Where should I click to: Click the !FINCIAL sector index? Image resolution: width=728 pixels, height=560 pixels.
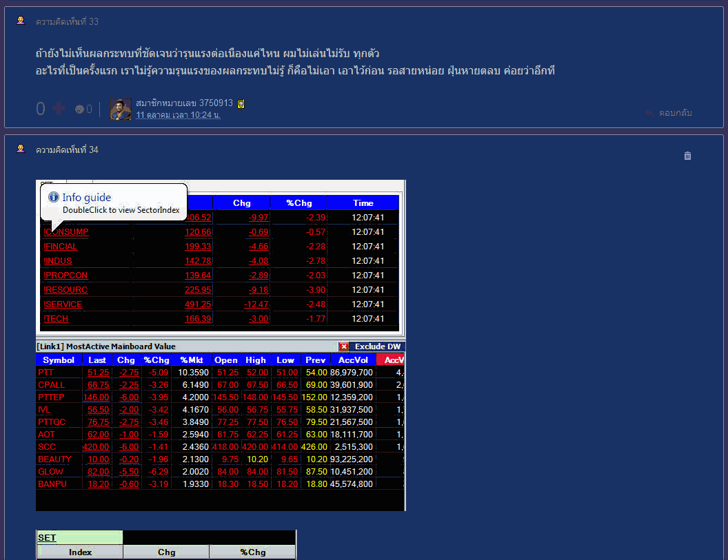point(61,247)
